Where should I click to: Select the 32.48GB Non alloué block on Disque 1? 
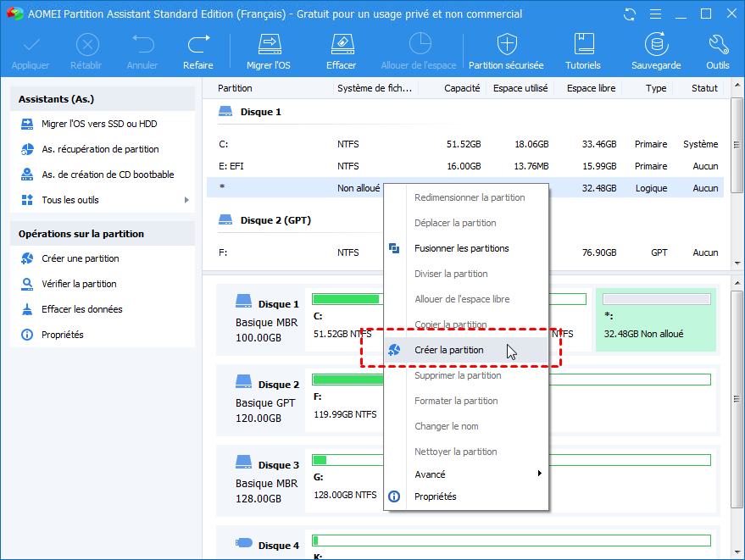[656, 319]
